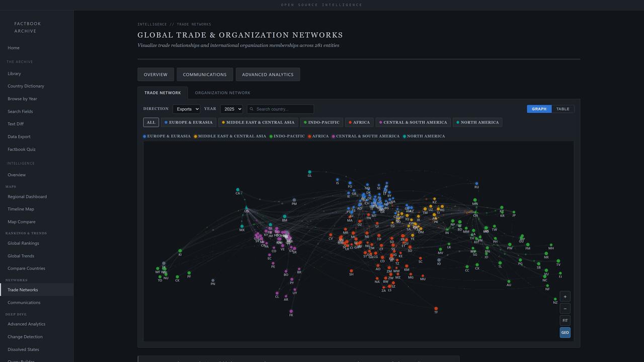The image size is (644, 362).
Task: Click the Search country input field
Action: click(282, 109)
